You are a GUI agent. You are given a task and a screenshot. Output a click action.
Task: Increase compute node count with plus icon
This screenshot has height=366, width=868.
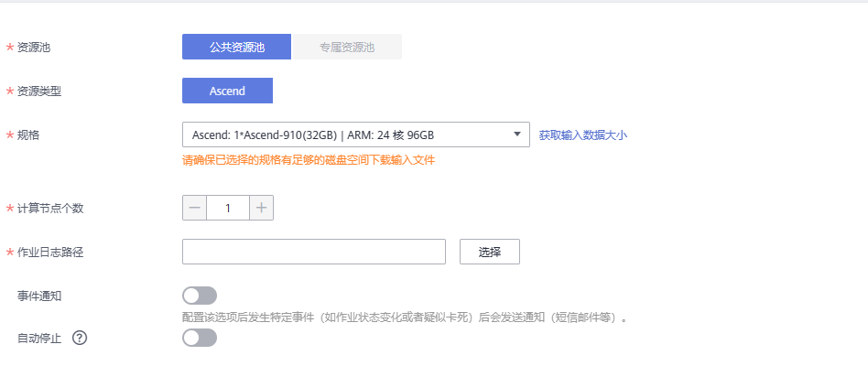pos(261,208)
